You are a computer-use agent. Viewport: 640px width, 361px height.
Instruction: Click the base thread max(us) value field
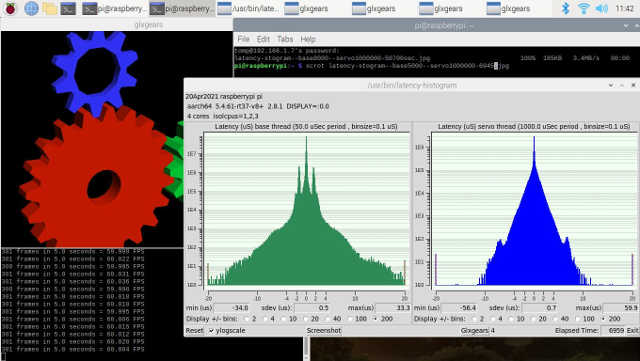(x=393, y=308)
